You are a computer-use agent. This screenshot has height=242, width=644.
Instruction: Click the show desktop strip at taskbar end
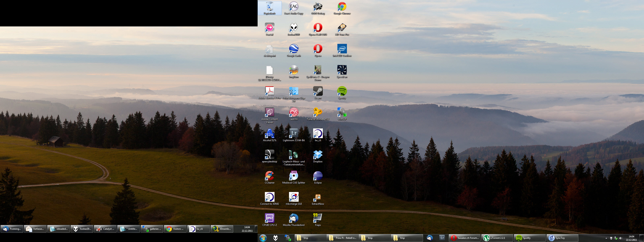642,238
